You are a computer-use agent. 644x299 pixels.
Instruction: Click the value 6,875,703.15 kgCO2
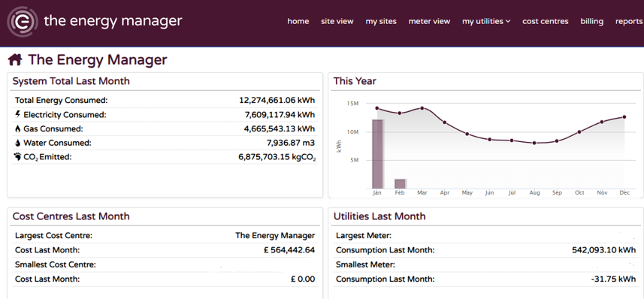click(x=277, y=157)
